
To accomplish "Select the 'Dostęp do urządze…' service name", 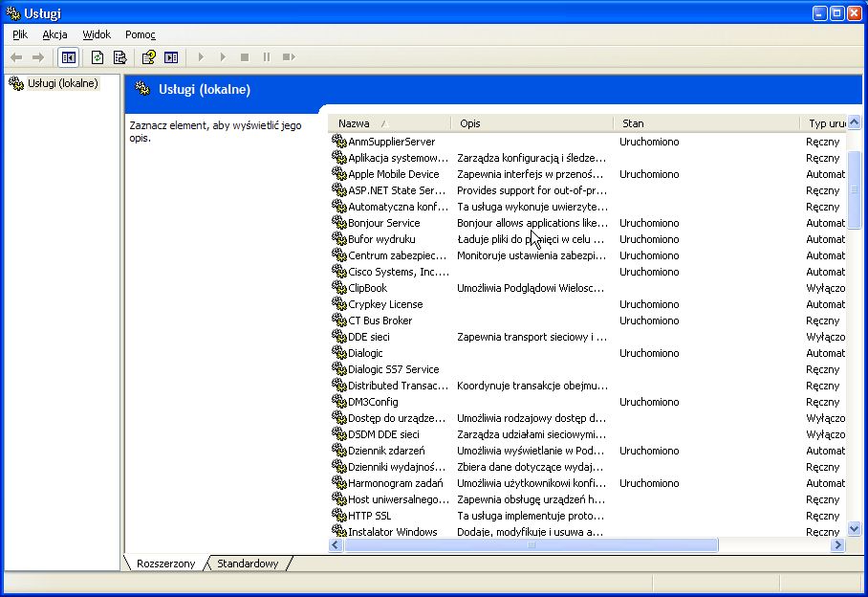I will click(x=397, y=418).
